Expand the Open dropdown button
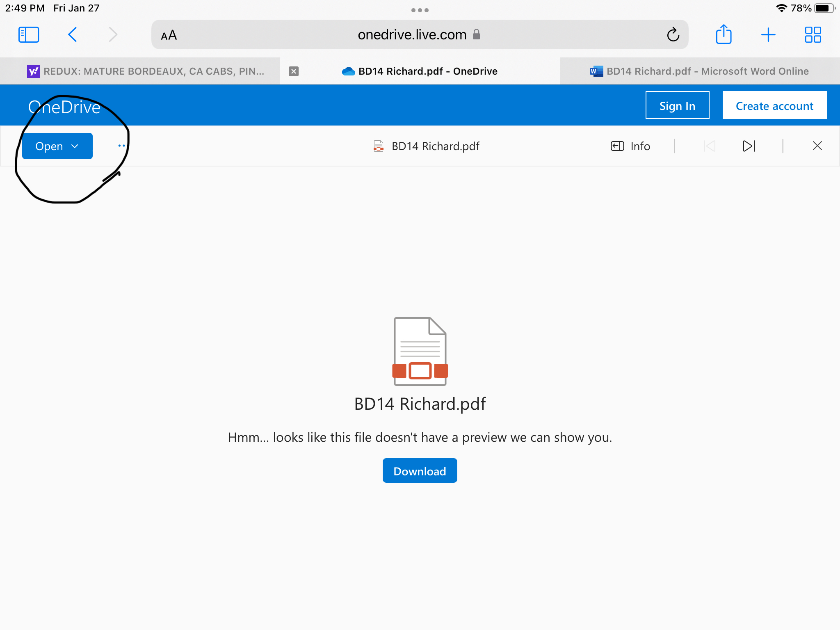The height and width of the screenshot is (630, 840). pyautogui.click(x=57, y=146)
